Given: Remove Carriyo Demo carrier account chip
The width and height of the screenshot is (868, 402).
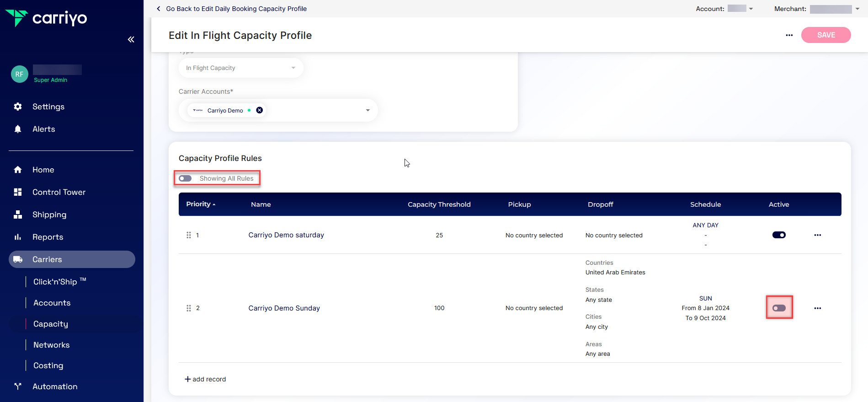Looking at the screenshot, I should (260, 110).
